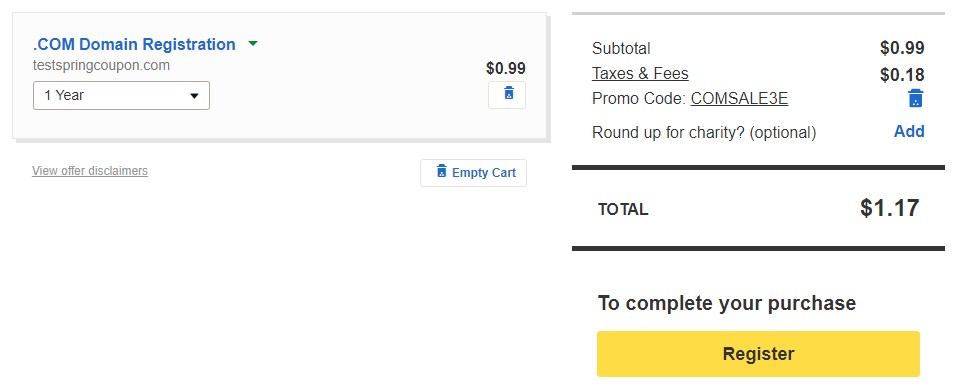Open the .COM Domain Registration heading link
960x389 pixels.
[x=134, y=44]
